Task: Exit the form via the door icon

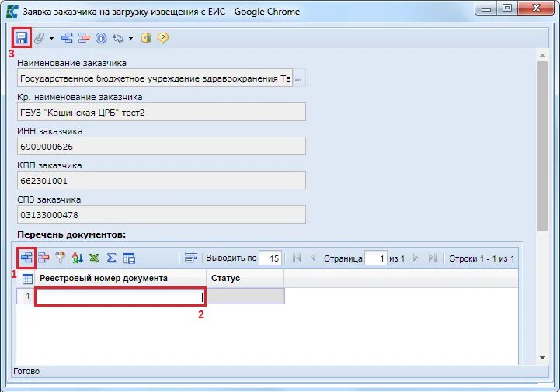Action: 146,38
